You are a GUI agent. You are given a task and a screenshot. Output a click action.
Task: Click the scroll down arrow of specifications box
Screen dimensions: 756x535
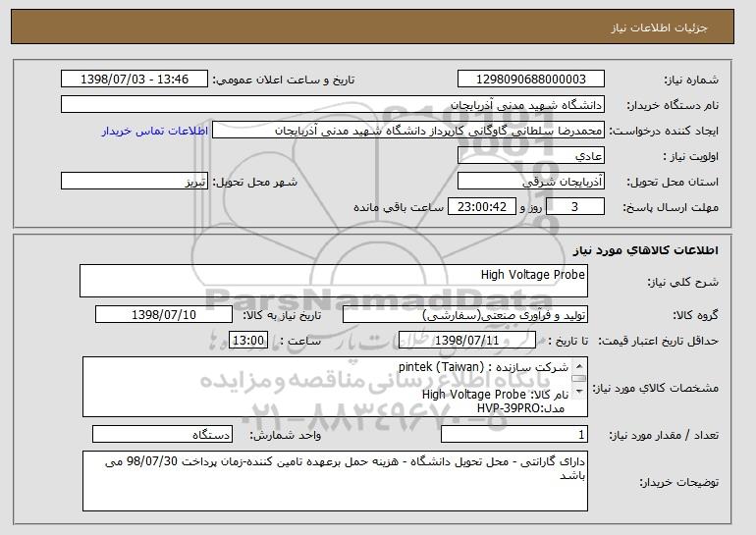tap(579, 392)
